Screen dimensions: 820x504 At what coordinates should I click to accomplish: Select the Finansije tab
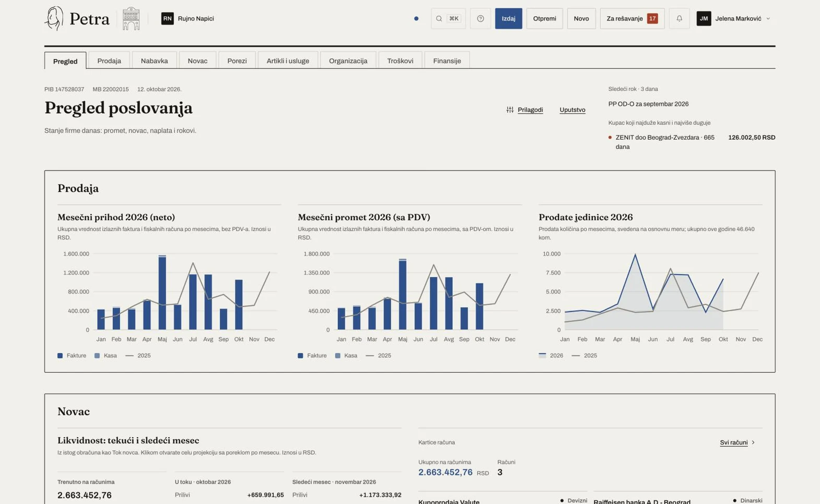click(447, 61)
